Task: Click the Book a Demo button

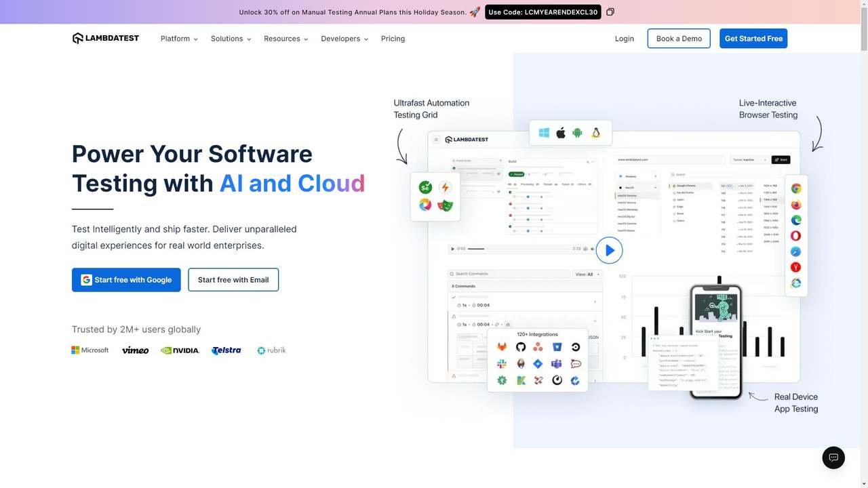Action: tap(679, 39)
